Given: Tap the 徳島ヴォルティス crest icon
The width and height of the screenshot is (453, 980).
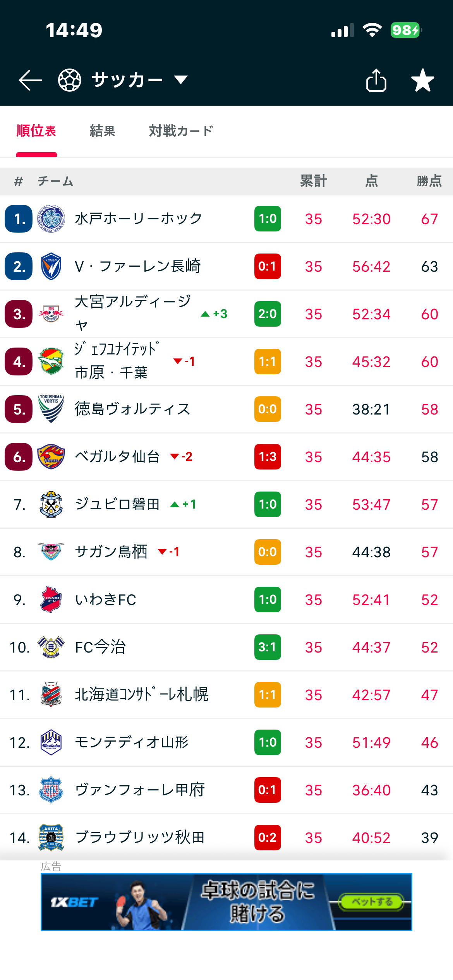Looking at the screenshot, I should click(51, 409).
